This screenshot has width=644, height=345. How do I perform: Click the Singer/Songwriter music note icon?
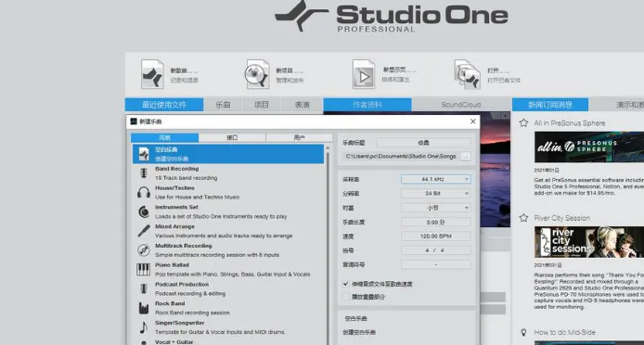[x=144, y=327]
